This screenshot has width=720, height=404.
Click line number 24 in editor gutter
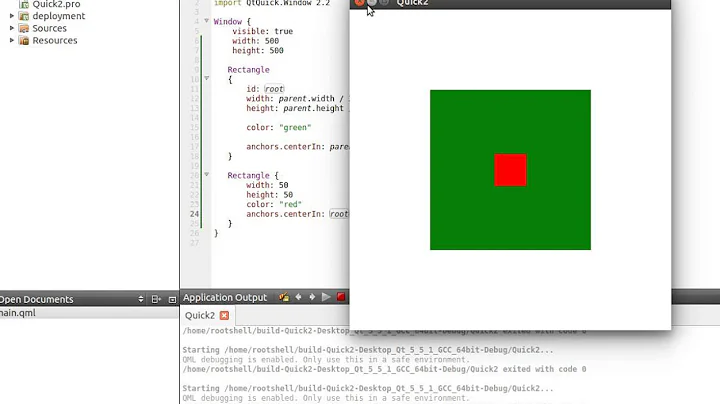click(x=194, y=214)
